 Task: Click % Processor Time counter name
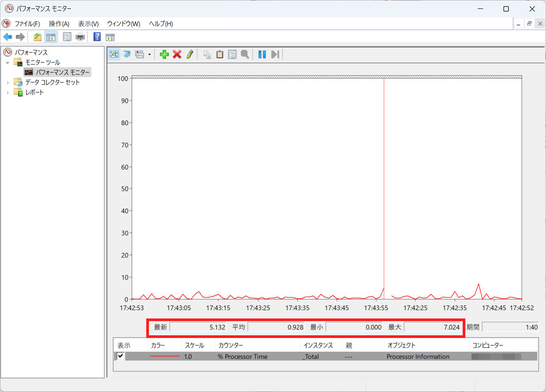coord(242,357)
